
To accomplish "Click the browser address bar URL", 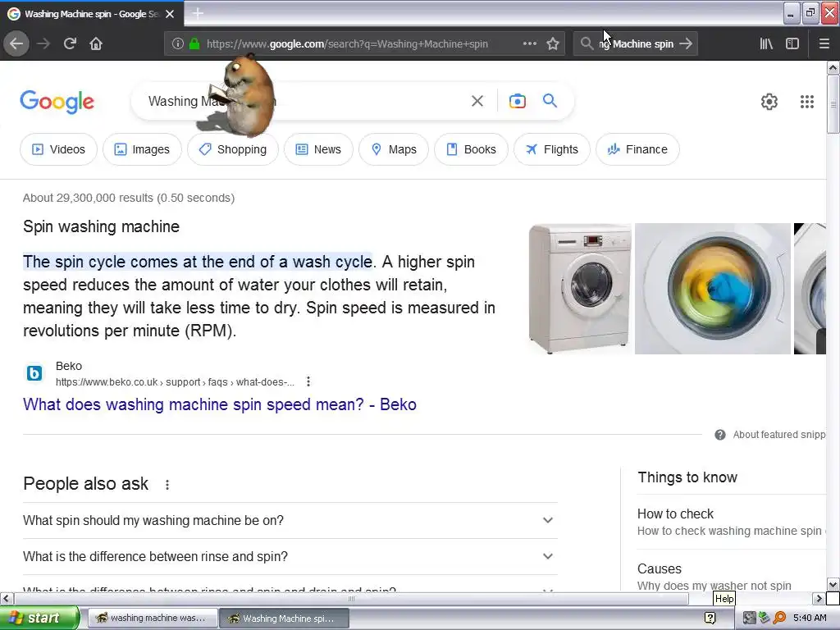I will pyautogui.click(x=347, y=44).
